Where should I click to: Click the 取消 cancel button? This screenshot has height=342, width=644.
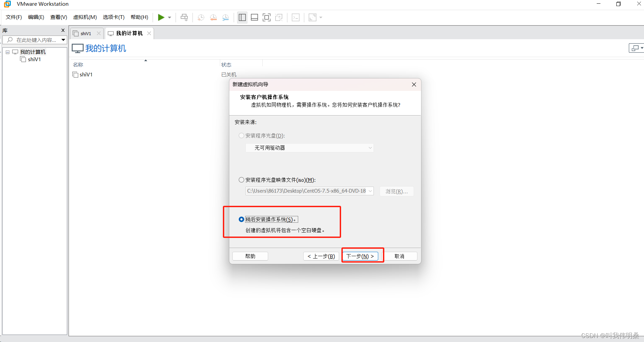400,256
